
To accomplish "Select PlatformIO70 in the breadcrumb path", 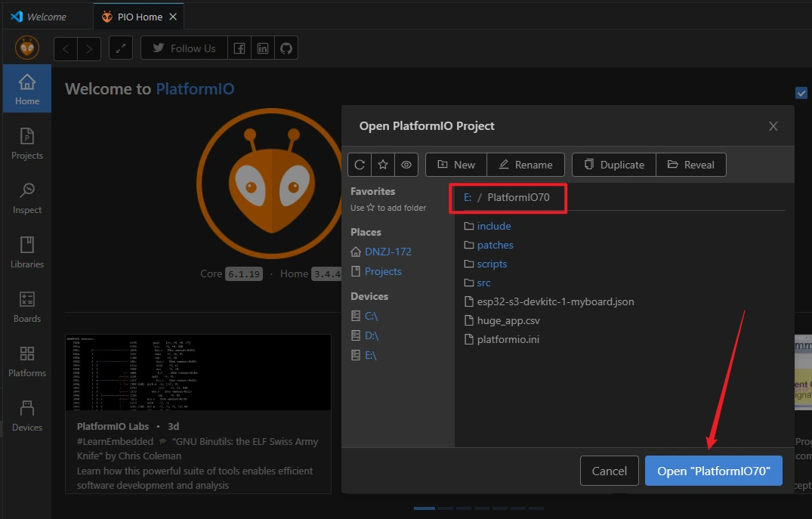I will pos(518,197).
